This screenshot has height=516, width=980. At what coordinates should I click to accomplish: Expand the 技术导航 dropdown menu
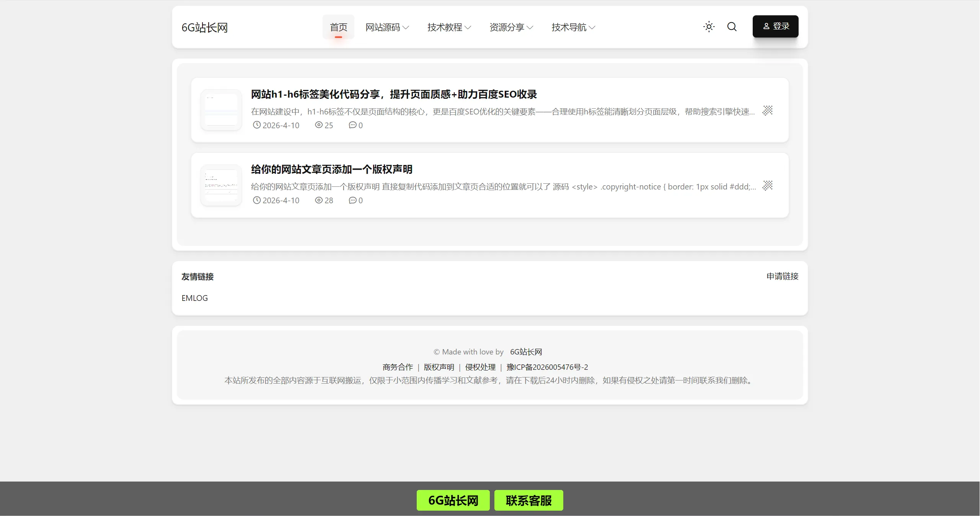click(573, 27)
